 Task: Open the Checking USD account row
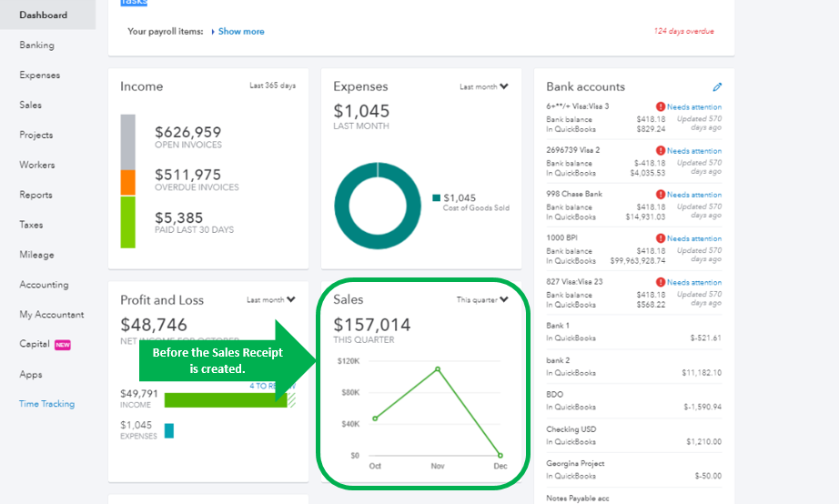coord(633,436)
